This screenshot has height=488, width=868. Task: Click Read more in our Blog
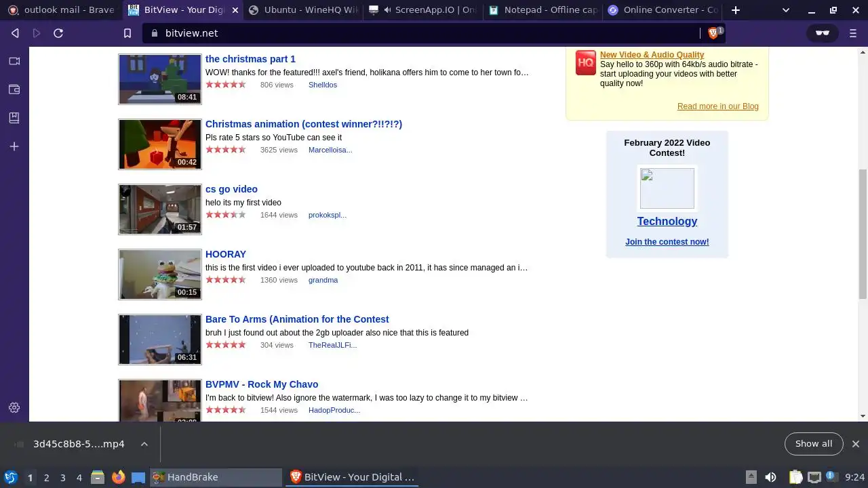tap(718, 106)
